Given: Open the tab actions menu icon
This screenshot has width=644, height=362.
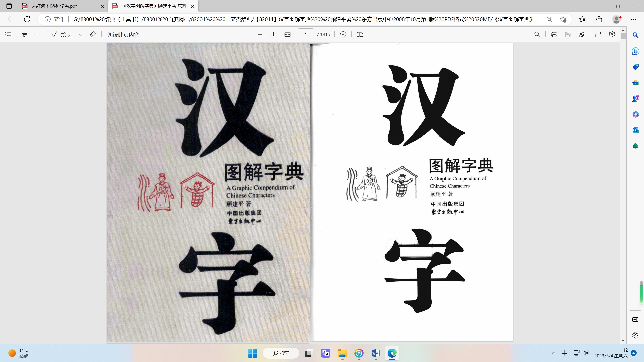Looking at the screenshot, I should point(9,6).
